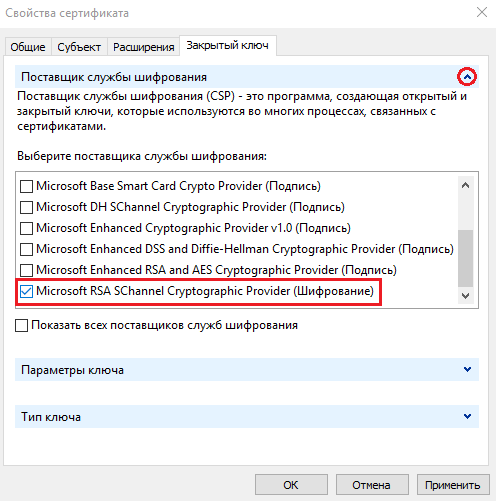Check Microsoft Enhanced RSA and AES Provider
Viewport: 496px width, 501px height.
click(x=26, y=270)
